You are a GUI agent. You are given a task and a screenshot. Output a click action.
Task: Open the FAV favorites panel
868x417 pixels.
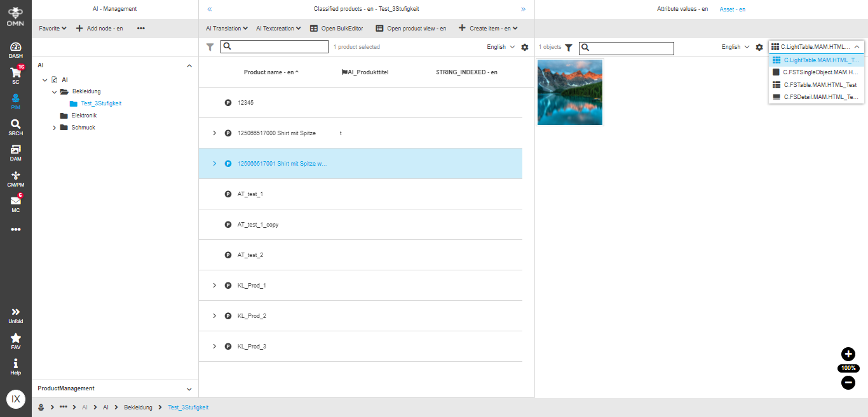[x=15, y=341]
